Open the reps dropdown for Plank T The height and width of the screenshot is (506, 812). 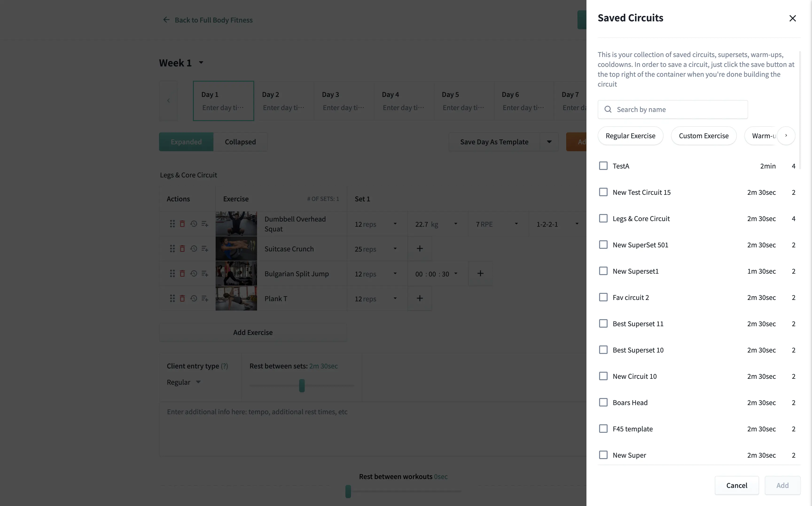tap(395, 298)
